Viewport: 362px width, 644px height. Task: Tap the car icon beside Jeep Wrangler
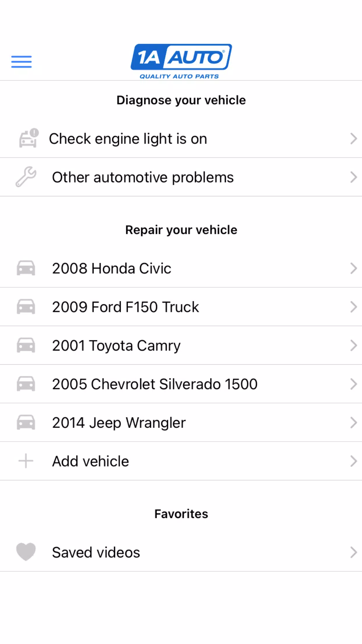coord(26,422)
